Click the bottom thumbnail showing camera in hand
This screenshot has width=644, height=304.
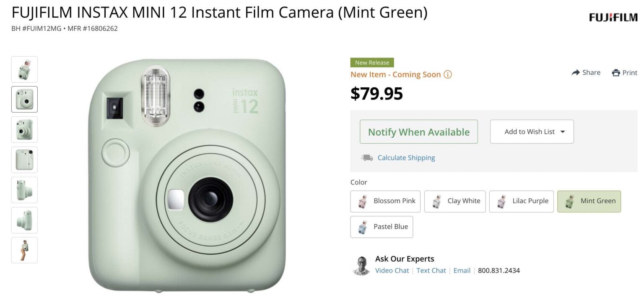(24, 250)
